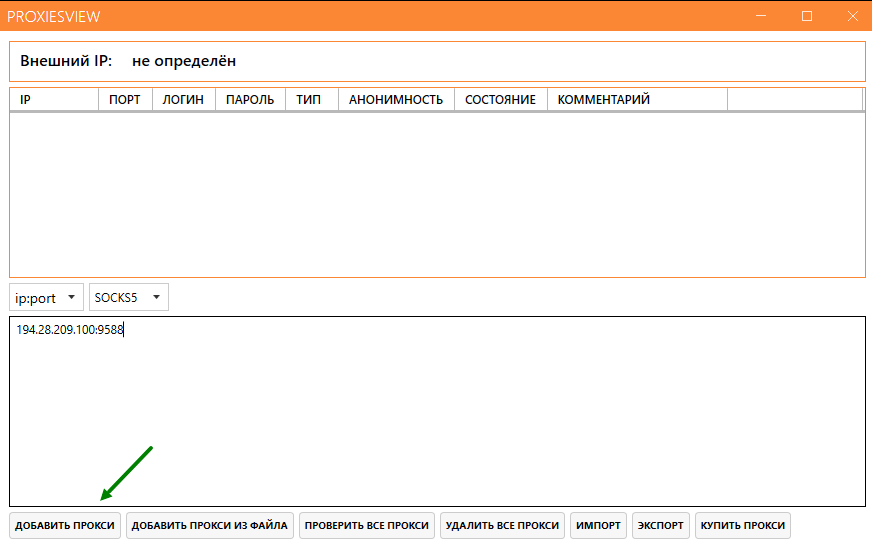The image size is (872, 543).
Task: Click the 'Внешний IP:' label
Action: click(x=66, y=61)
